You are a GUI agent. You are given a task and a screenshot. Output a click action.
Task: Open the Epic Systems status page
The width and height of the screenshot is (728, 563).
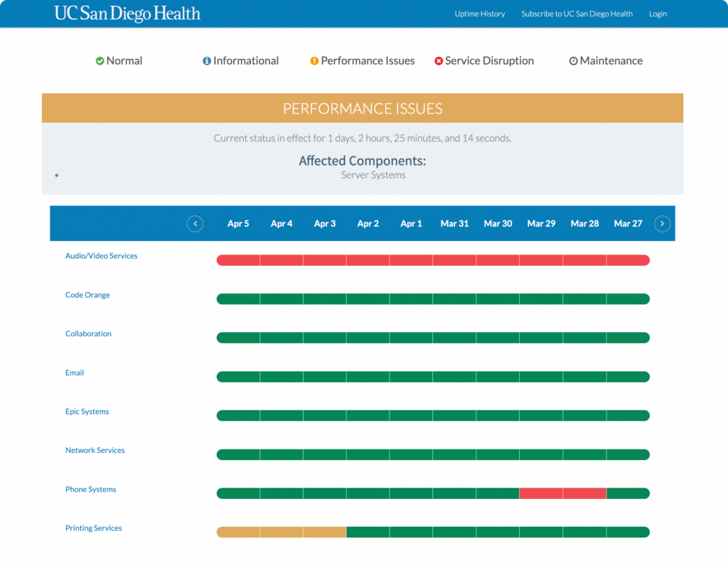tap(87, 411)
